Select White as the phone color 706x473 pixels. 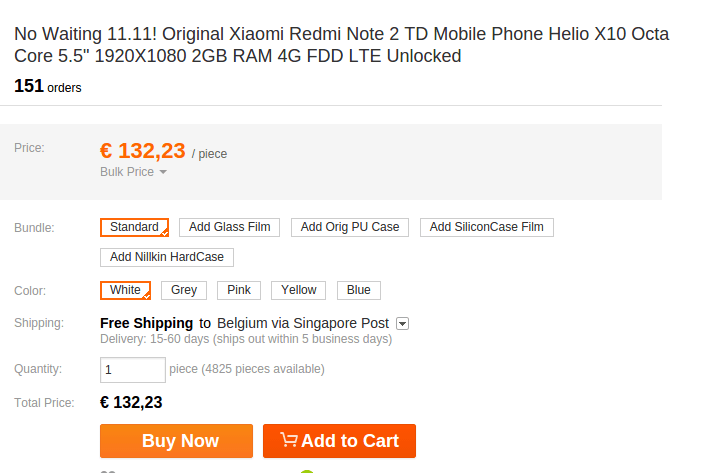(125, 290)
